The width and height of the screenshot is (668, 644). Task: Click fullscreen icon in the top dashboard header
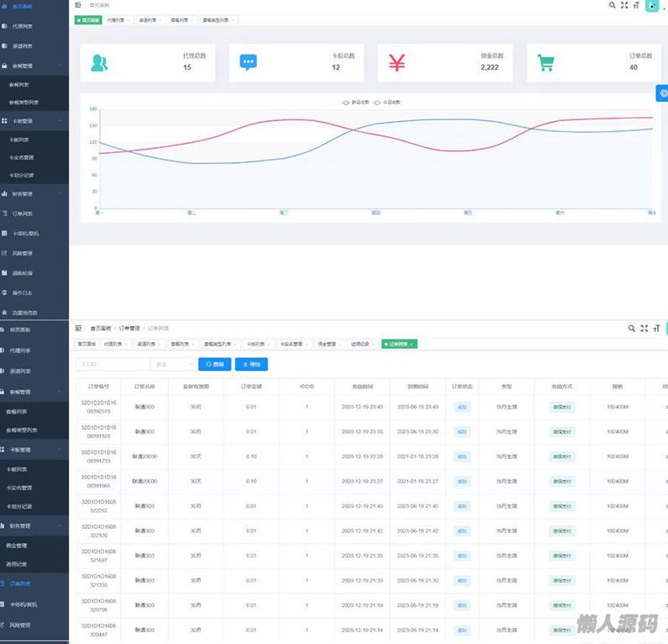click(x=623, y=5)
